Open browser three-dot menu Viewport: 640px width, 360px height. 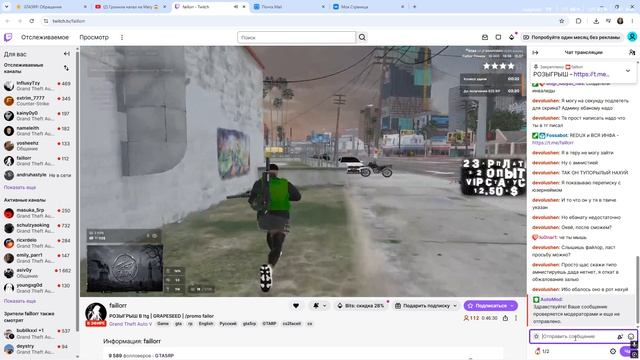tap(632, 21)
